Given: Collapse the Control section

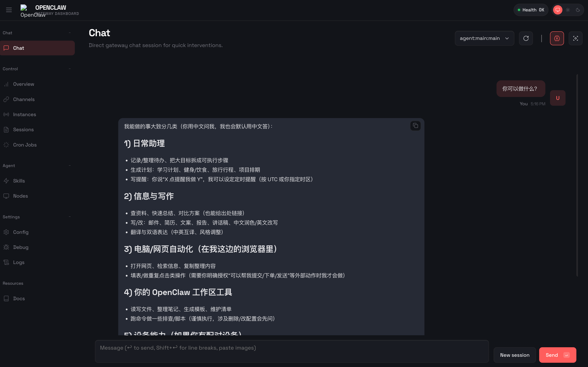Looking at the screenshot, I should coord(70,69).
